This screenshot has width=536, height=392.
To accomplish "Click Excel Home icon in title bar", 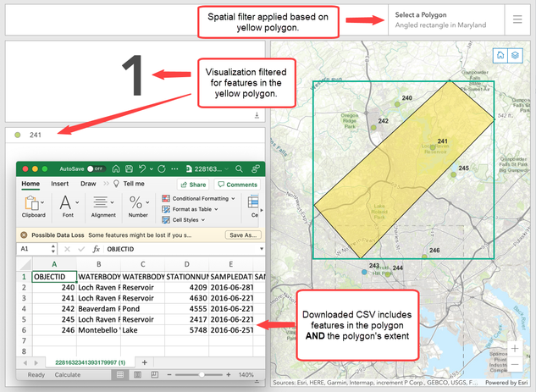I will pyautogui.click(x=116, y=168).
